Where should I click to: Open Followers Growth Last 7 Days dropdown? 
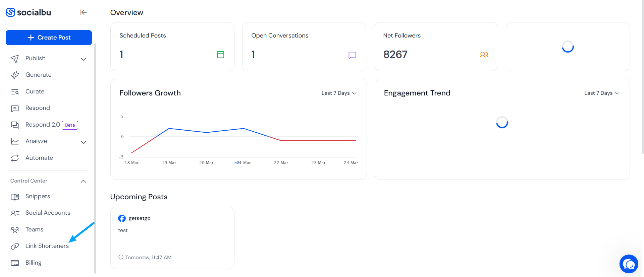[x=339, y=93]
